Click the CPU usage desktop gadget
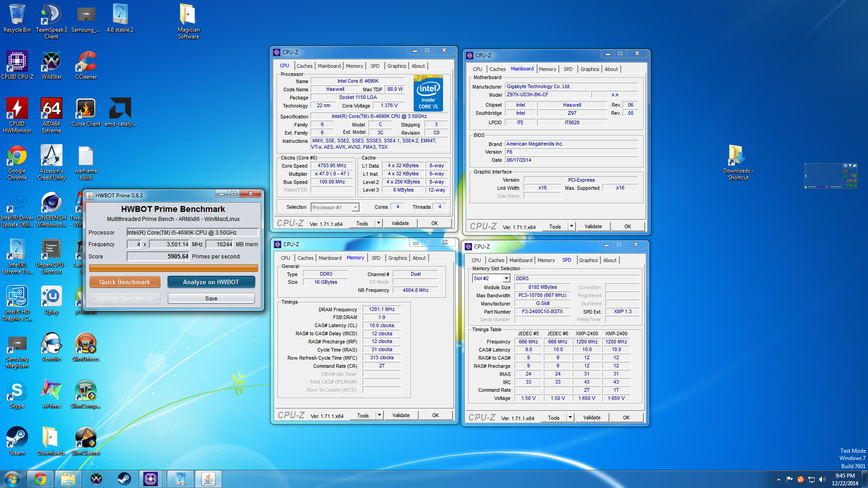The height and width of the screenshot is (488, 868). click(x=830, y=176)
